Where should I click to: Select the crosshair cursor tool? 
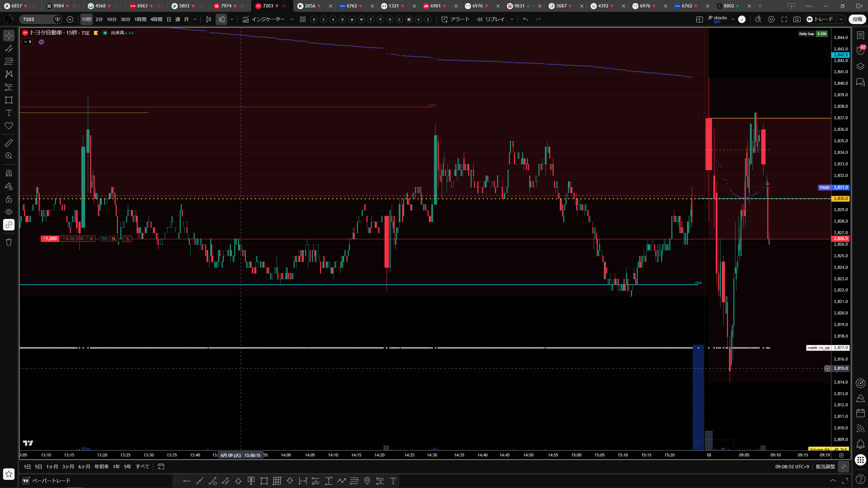pos(9,36)
